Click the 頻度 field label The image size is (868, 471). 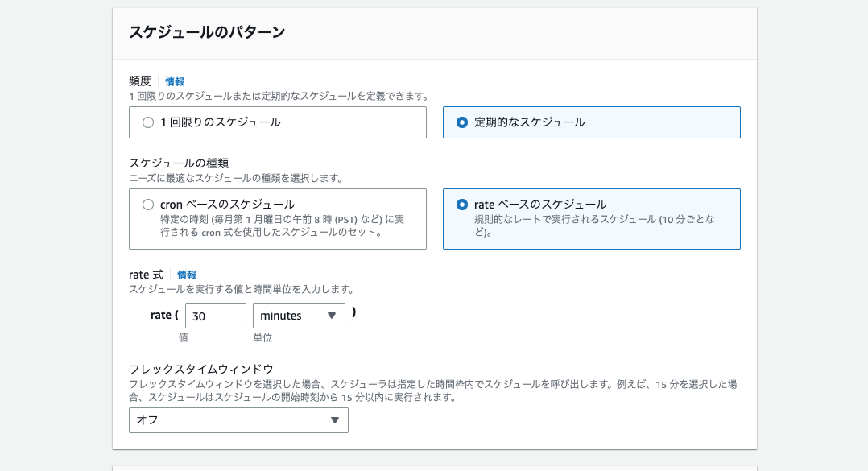pyautogui.click(x=140, y=81)
